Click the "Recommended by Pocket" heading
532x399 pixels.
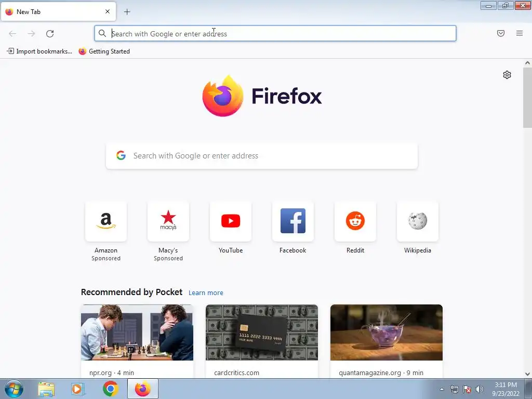click(131, 292)
